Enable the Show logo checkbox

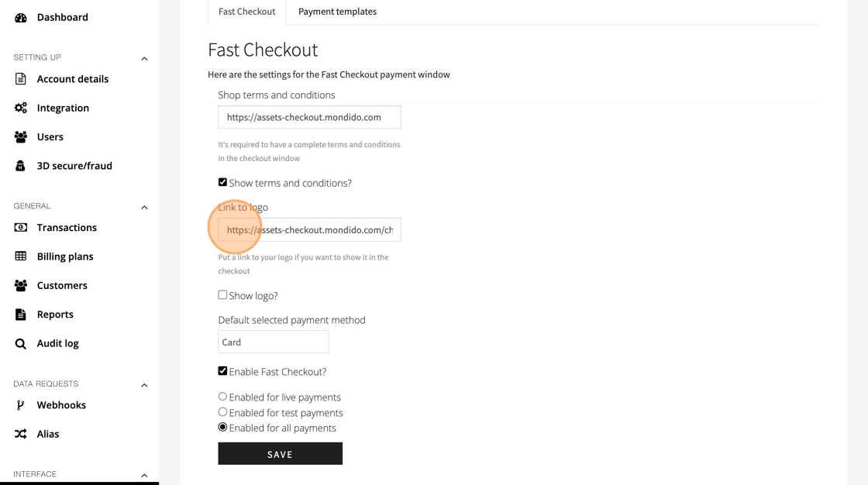(x=222, y=295)
